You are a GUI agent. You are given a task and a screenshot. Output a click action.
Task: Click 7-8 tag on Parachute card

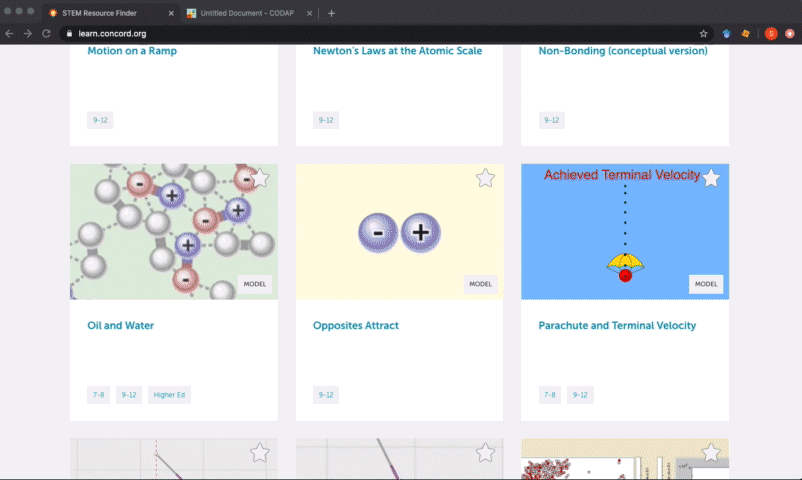pos(550,395)
